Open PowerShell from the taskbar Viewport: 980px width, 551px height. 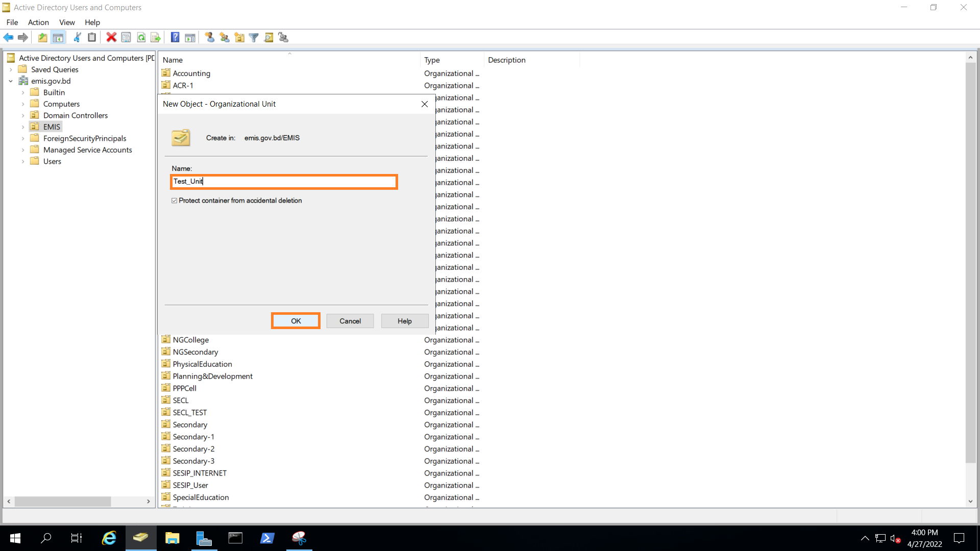(267, 538)
